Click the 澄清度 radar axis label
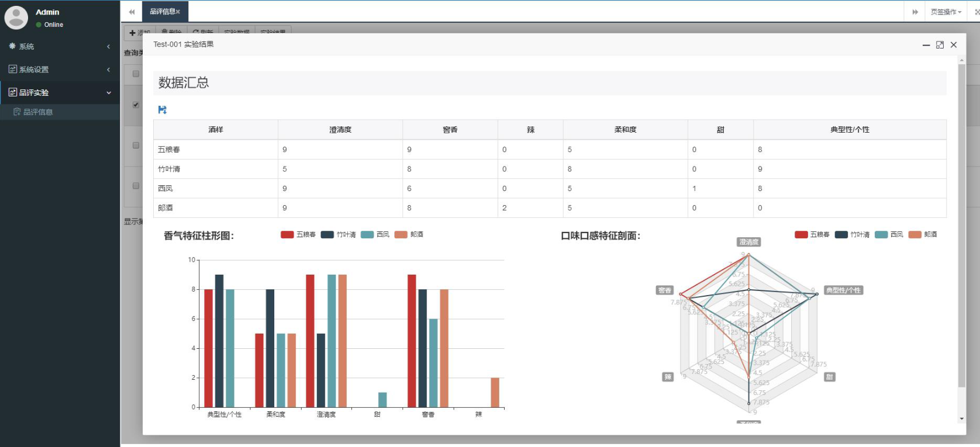Image resolution: width=980 pixels, height=447 pixels. [x=748, y=242]
